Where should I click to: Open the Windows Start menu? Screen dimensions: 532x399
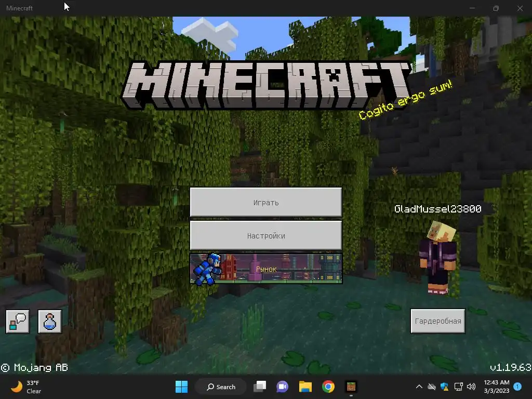point(181,387)
